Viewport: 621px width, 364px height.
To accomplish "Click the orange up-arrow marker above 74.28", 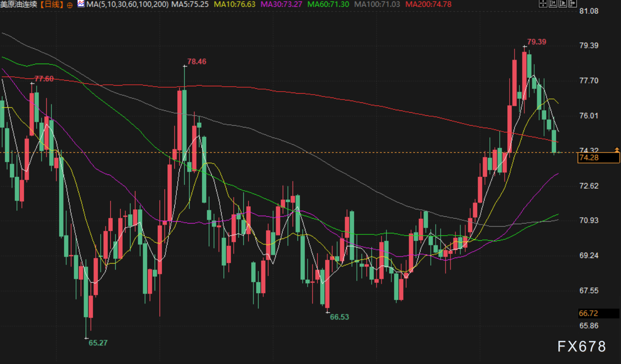I will point(617,149).
